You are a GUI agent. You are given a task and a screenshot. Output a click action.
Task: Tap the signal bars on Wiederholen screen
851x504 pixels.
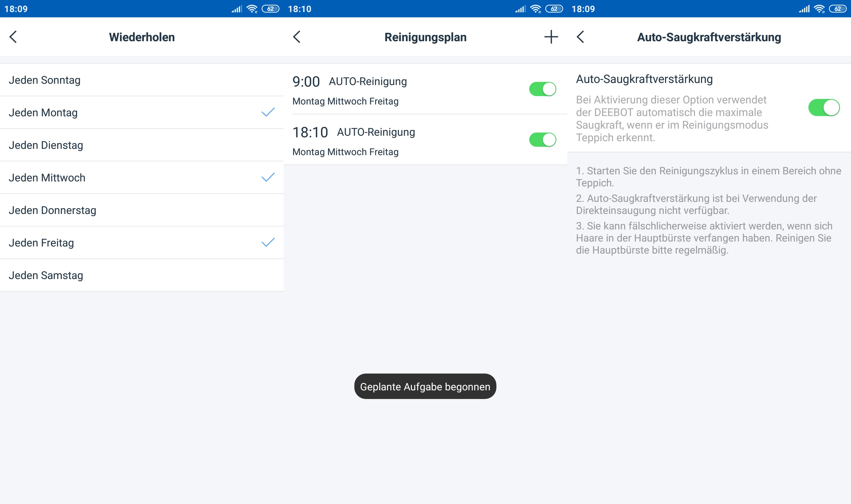pyautogui.click(x=237, y=9)
